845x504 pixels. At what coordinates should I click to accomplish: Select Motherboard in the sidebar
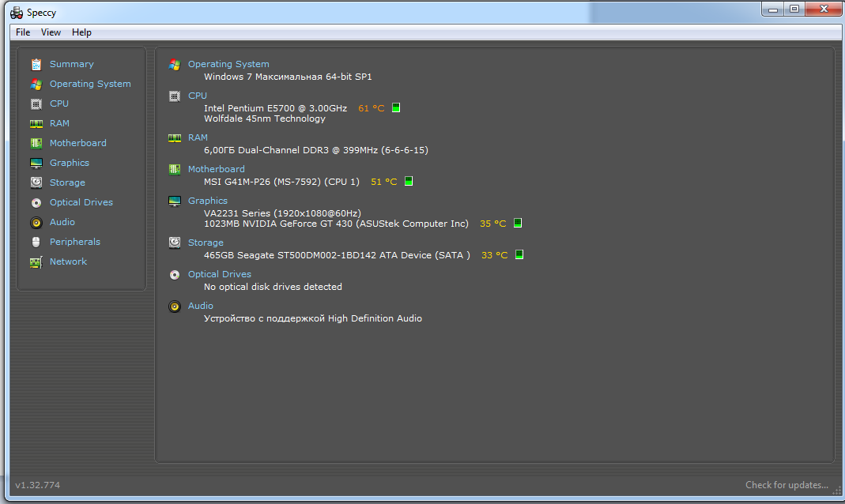coord(78,143)
